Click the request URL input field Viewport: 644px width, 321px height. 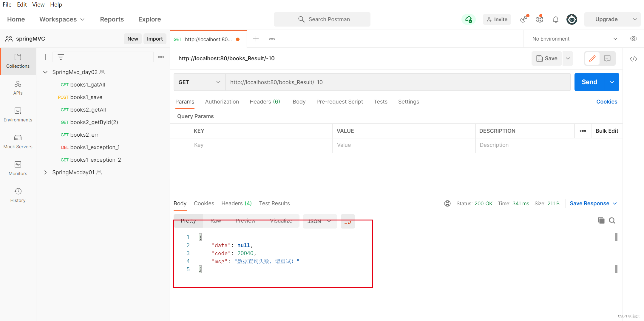[x=398, y=82]
